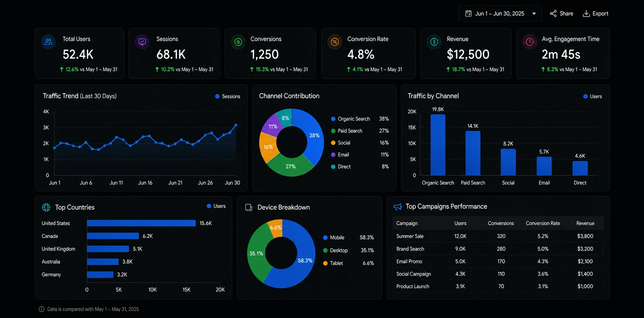Screen dimensions: 644x318
Task: Click the Germany bar showing 3.2K
Action: 100,275
